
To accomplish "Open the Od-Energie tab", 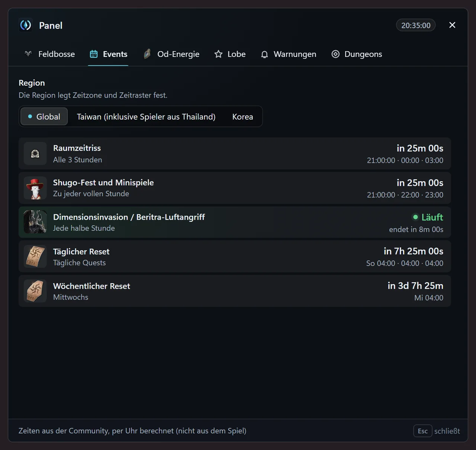I will pos(172,54).
